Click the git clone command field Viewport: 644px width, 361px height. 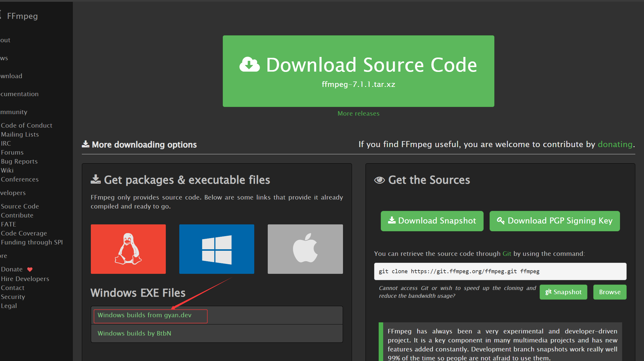pos(500,271)
